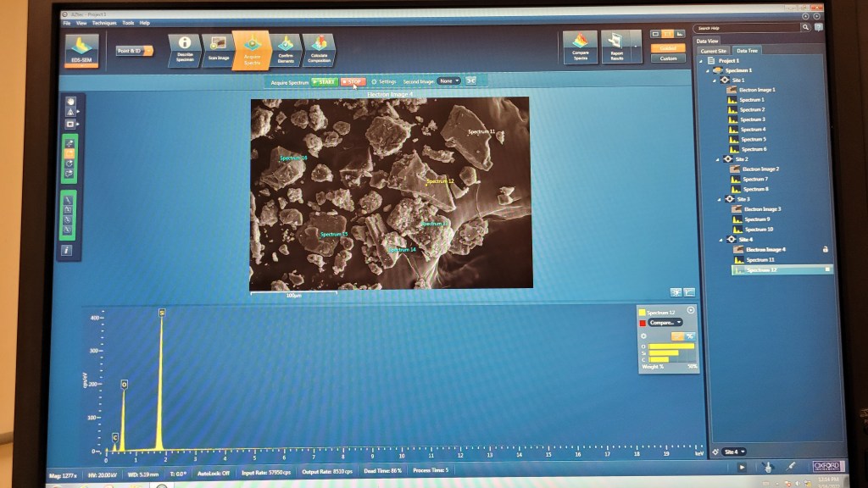Switch to Guided mode
Viewport: 868px width, 488px height.
click(x=668, y=48)
